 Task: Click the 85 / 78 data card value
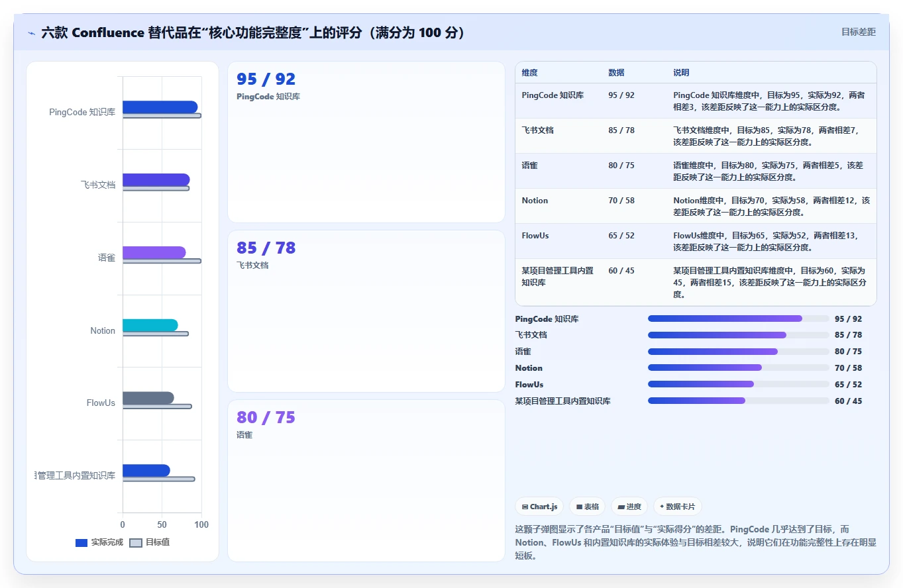(266, 248)
